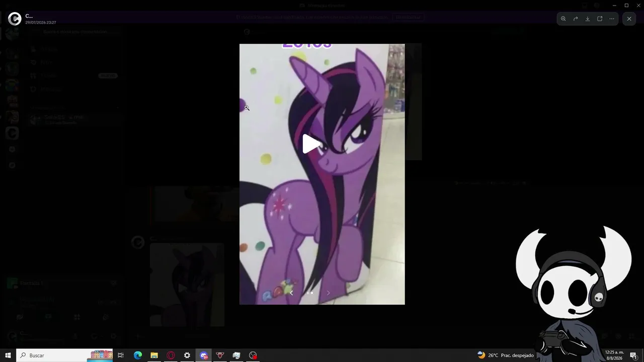644x362 pixels.
Task: Close the media viewer overlay
Action: (629, 19)
